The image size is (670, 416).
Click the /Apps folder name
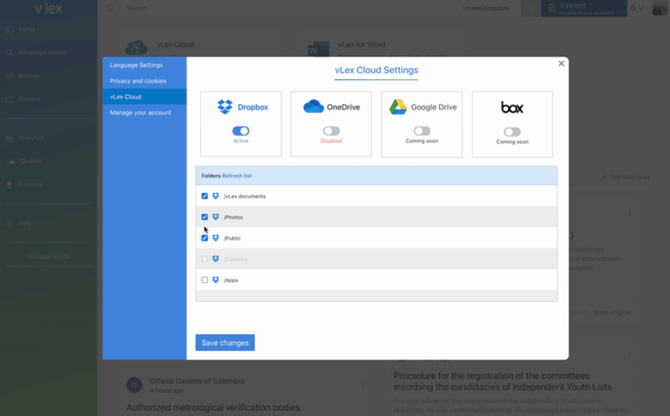(x=231, y=280)
